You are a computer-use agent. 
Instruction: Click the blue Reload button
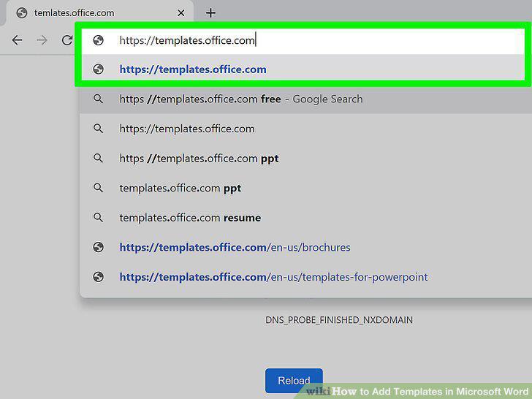294,380
